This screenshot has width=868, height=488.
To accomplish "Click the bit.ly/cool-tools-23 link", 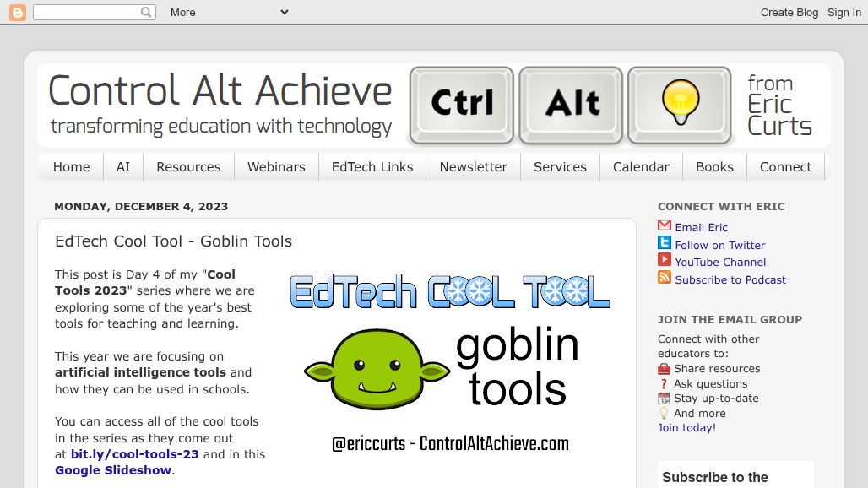I will 134,453.
